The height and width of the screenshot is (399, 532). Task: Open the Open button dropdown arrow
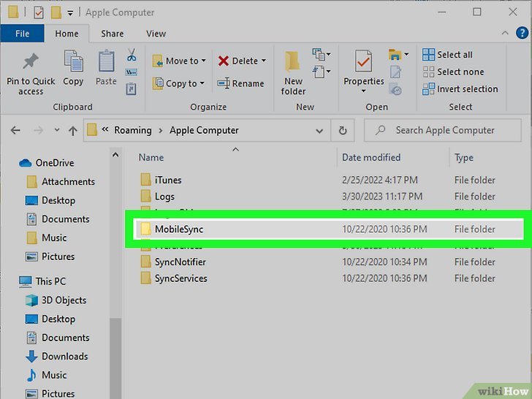(x=406, y=54)
